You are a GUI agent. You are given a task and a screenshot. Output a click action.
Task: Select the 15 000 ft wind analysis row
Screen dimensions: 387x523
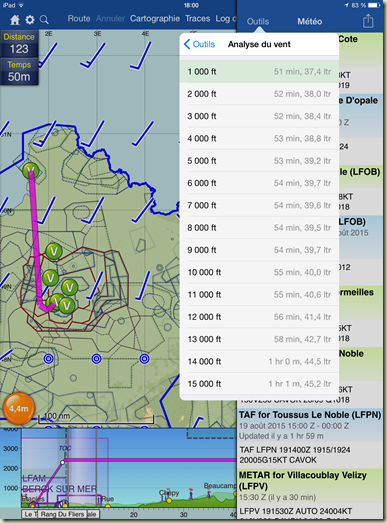point(259,384)
